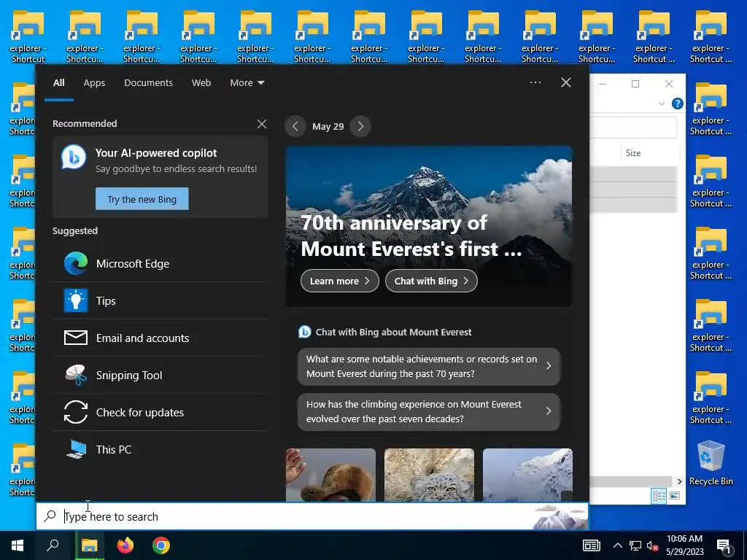Open question about climbing experience evolution
Viewport: 747px width, 560px height.
click(429, 411)
